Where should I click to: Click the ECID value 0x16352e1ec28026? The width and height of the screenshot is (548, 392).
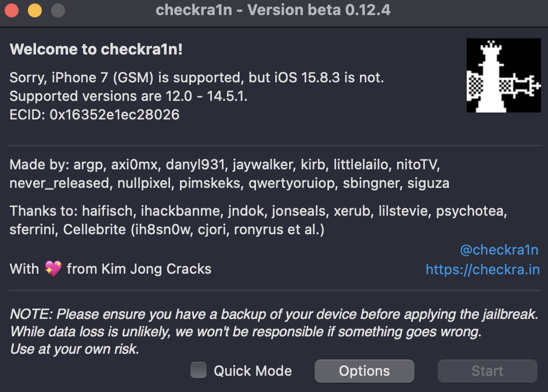click(x=114, y=114)
